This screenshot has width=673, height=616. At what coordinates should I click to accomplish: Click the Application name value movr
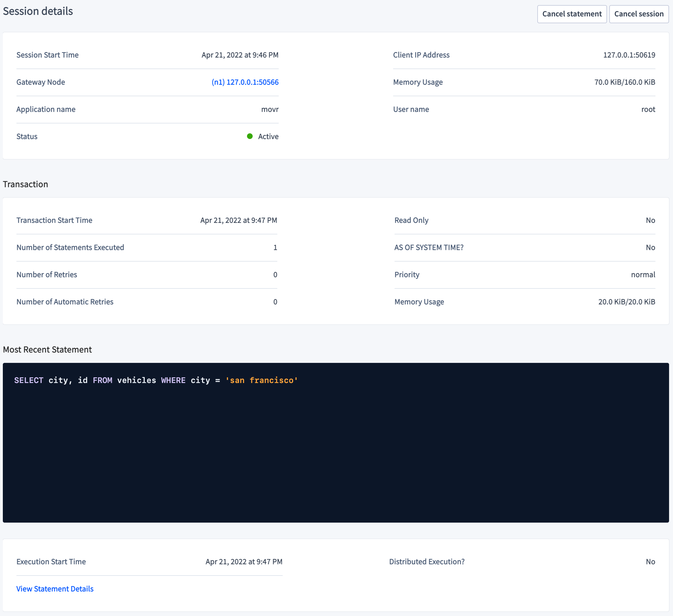269,109
